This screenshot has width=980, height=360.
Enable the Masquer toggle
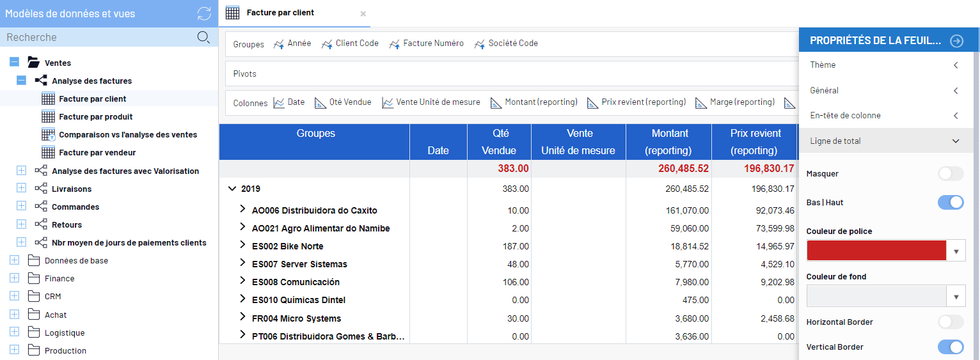coord(950,174)
